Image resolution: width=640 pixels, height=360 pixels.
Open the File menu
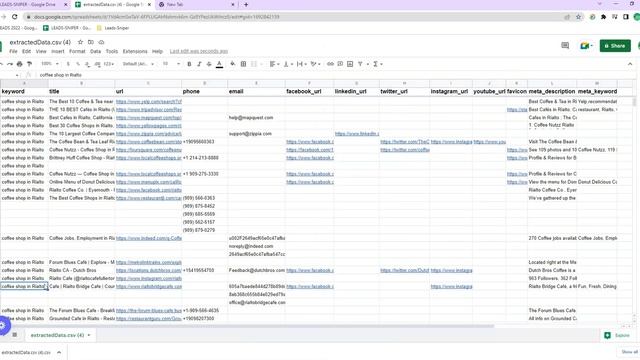pos(13,51)
